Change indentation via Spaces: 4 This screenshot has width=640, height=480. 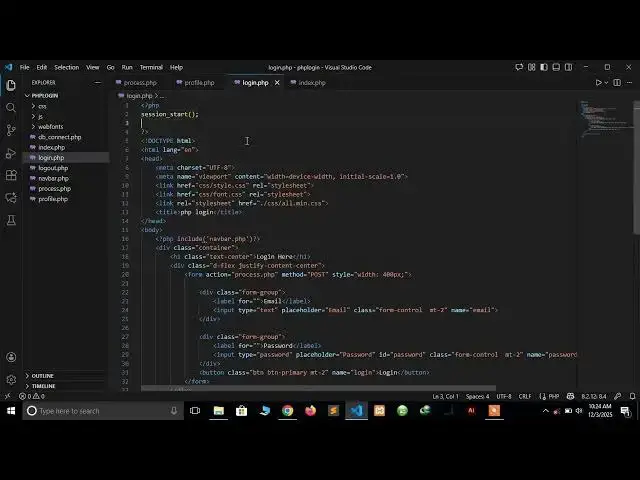click(x=477, y=396)
